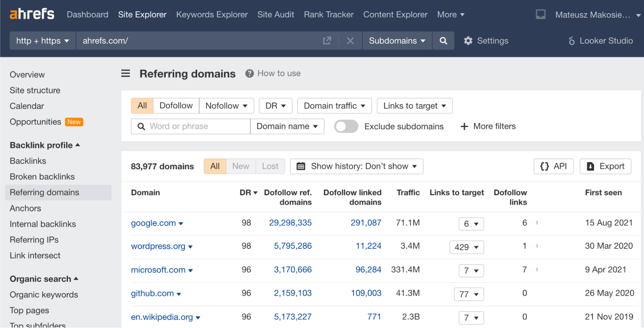Viewport: 644px width, 328px height.
Task: Open the navigation hamburger menu
Action: pos(125,73)
